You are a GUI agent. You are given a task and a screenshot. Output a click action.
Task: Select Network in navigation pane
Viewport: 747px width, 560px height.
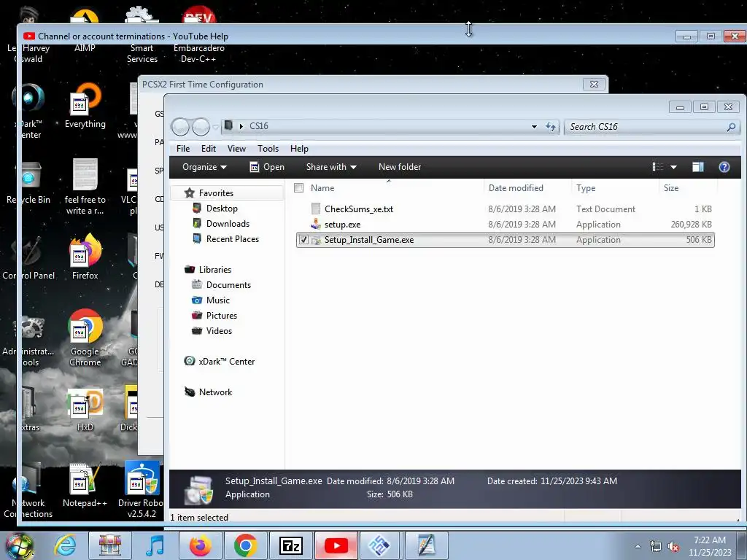coord(215,392)
